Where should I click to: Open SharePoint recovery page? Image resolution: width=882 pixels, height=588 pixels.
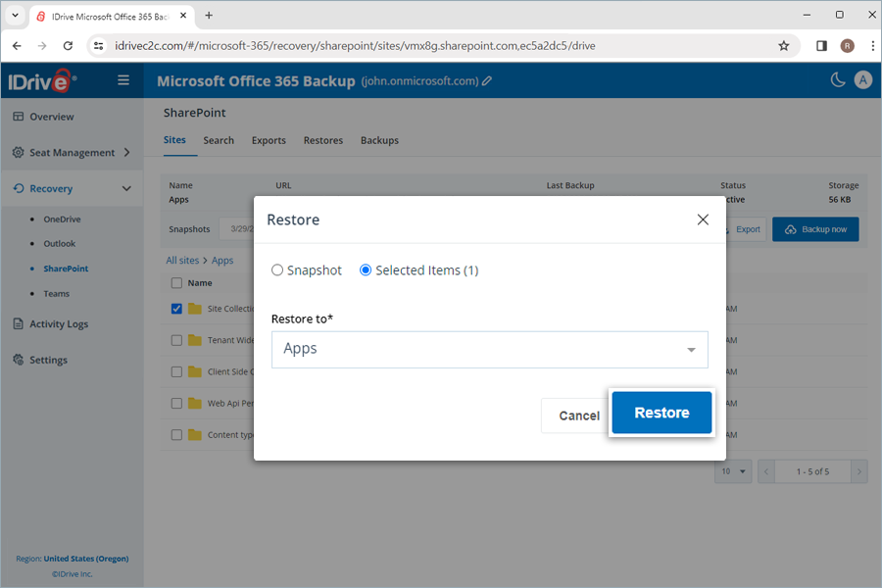pos(66,269)
